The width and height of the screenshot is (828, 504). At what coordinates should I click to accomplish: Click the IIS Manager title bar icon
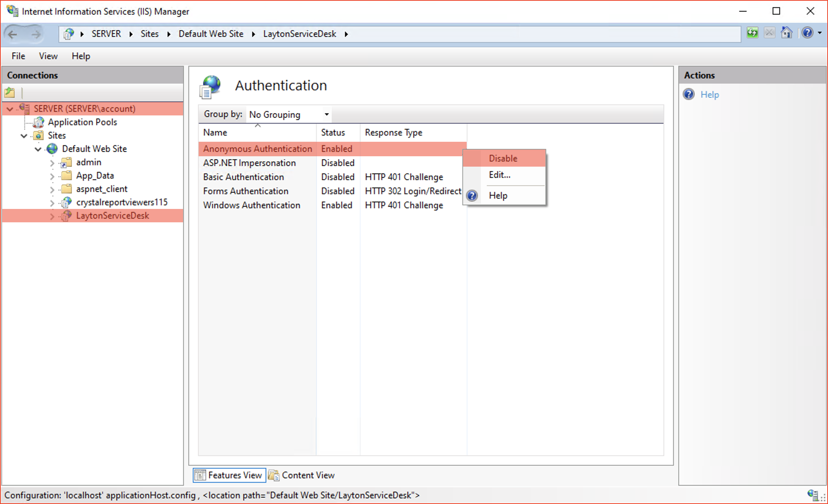click(x=13, y=11)
